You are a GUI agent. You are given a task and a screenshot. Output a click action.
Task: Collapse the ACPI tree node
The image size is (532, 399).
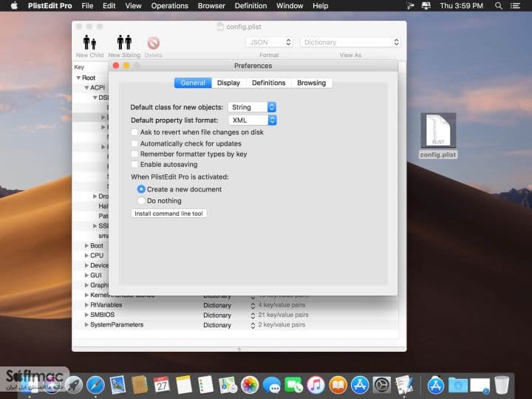pos(86,87)
